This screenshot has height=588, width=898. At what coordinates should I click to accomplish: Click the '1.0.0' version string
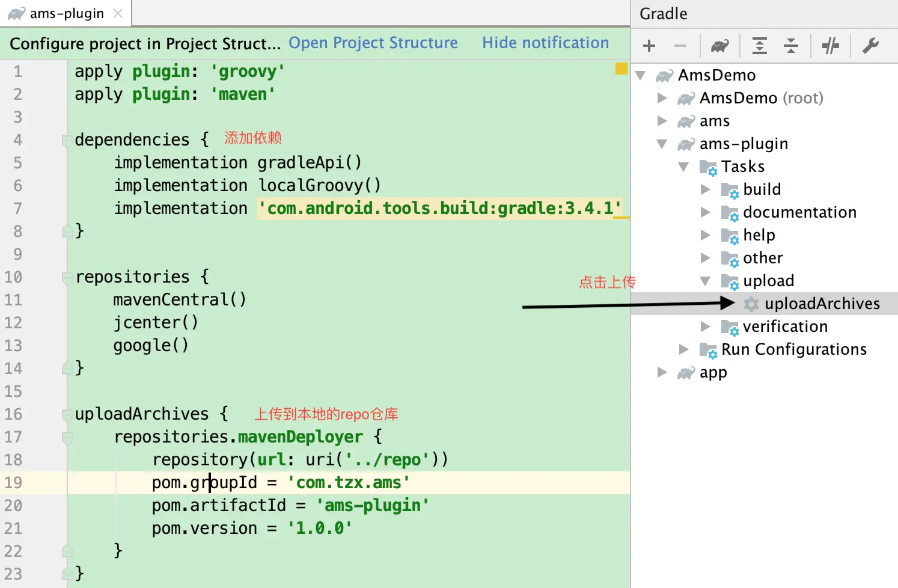320,528
